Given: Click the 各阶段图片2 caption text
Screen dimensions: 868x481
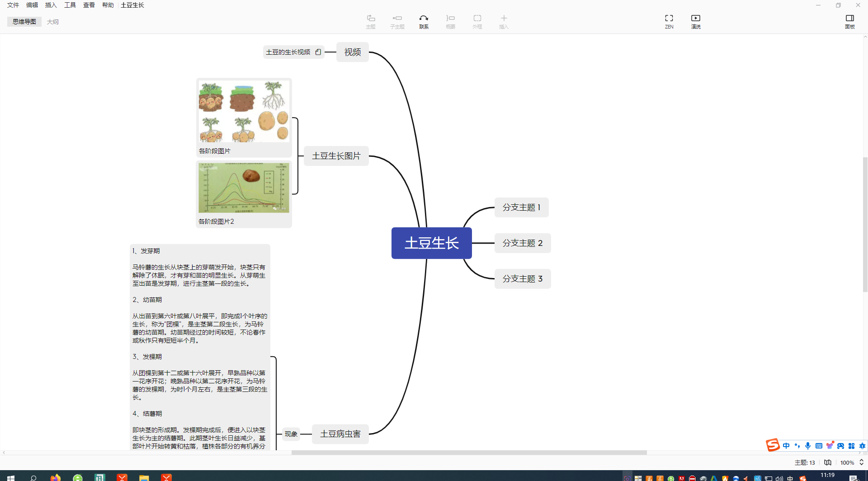Looking at the screenshot, I should coord(217,222).
